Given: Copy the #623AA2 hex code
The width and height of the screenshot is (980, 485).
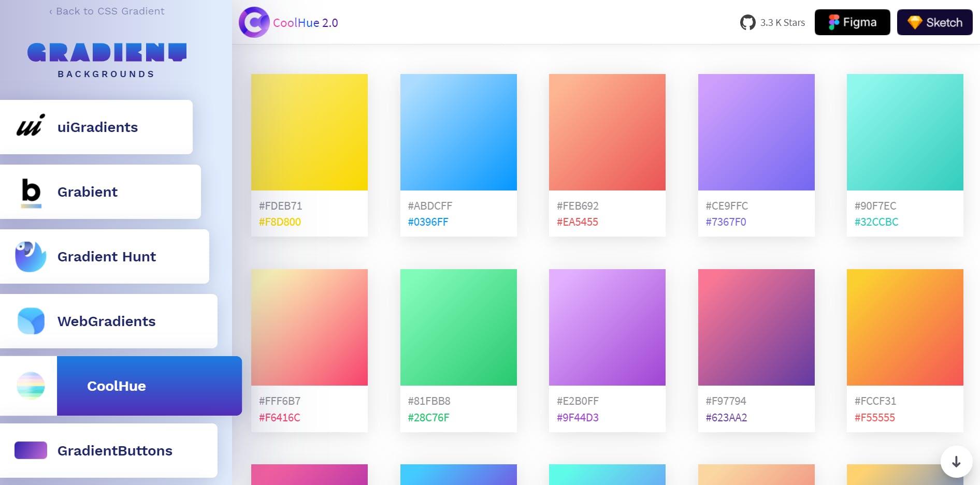Looking at the screenshot, I should pyautogui.click(x=726, y=418).
